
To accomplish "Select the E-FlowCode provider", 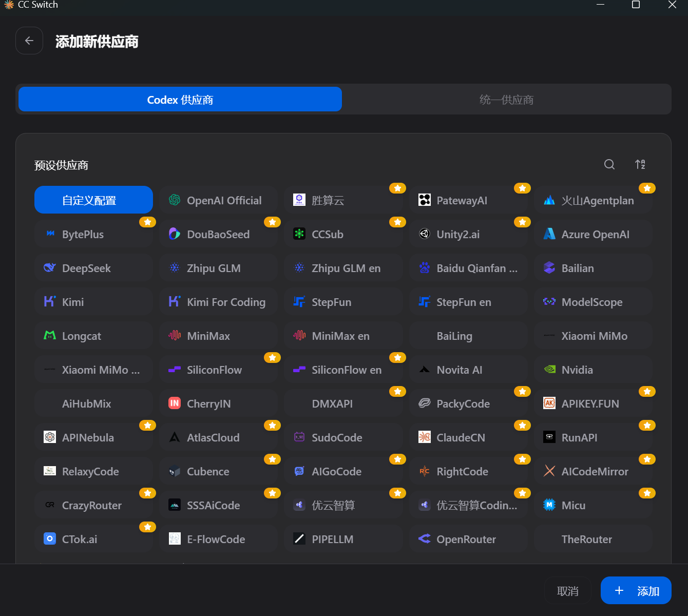I will (x=219, y=538).
